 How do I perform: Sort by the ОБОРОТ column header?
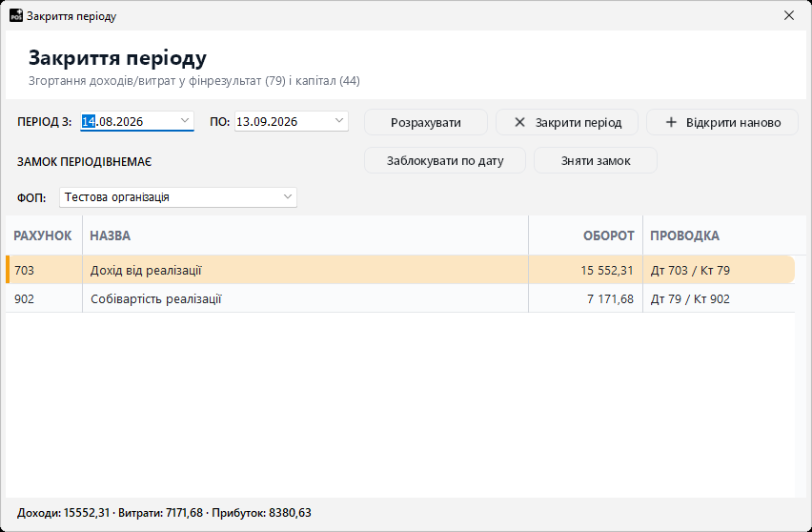point(586,235)
